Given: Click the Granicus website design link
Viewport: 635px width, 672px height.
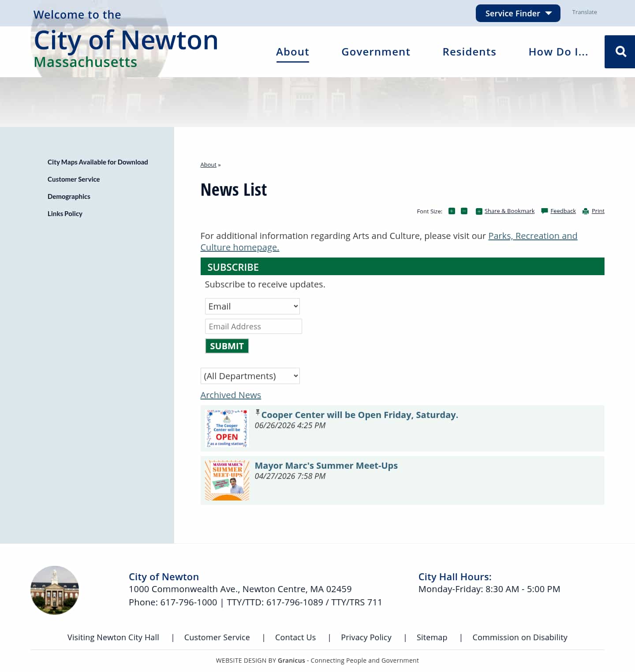Looking at the screenshot, I should click(291, 661).
